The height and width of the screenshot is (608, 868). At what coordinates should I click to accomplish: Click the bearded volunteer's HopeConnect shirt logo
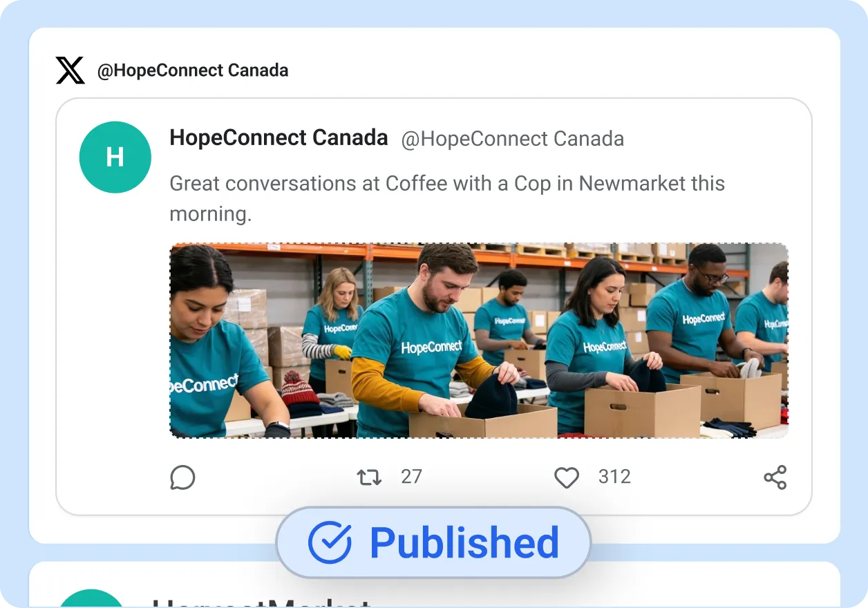coord(430,346)
